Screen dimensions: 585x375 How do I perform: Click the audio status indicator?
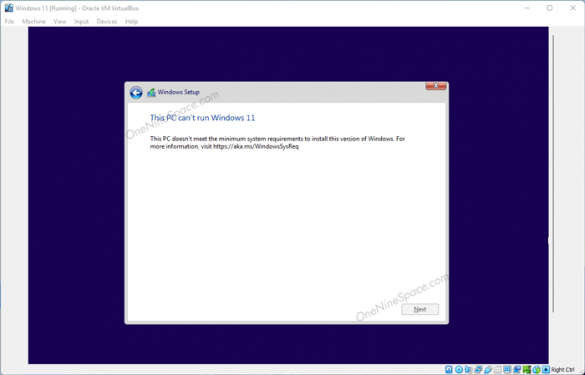click(x=468, y=369)
